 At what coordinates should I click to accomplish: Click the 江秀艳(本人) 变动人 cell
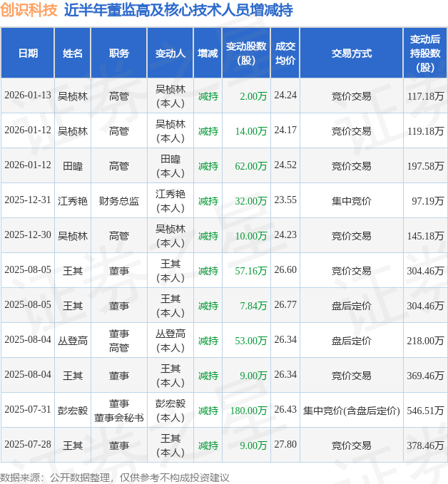tap(170, 201)
